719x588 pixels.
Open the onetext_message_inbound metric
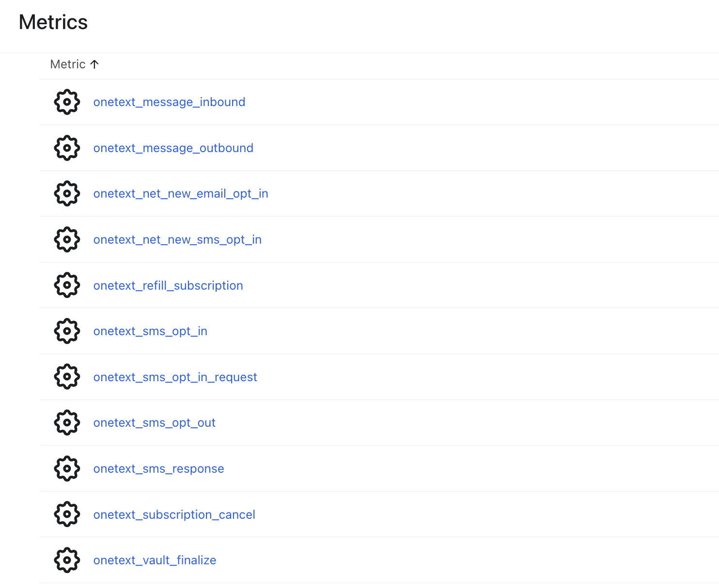[169, 102]
